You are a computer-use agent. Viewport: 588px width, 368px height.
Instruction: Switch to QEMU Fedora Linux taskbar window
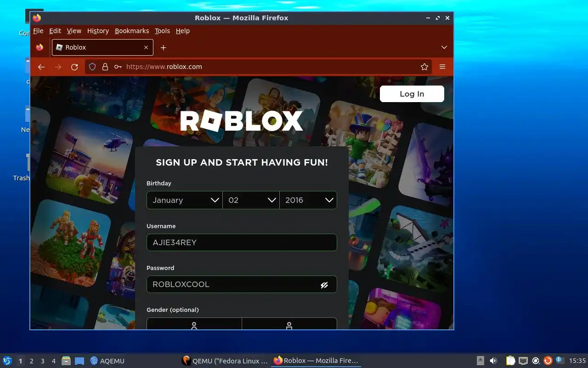coord(225,361)
